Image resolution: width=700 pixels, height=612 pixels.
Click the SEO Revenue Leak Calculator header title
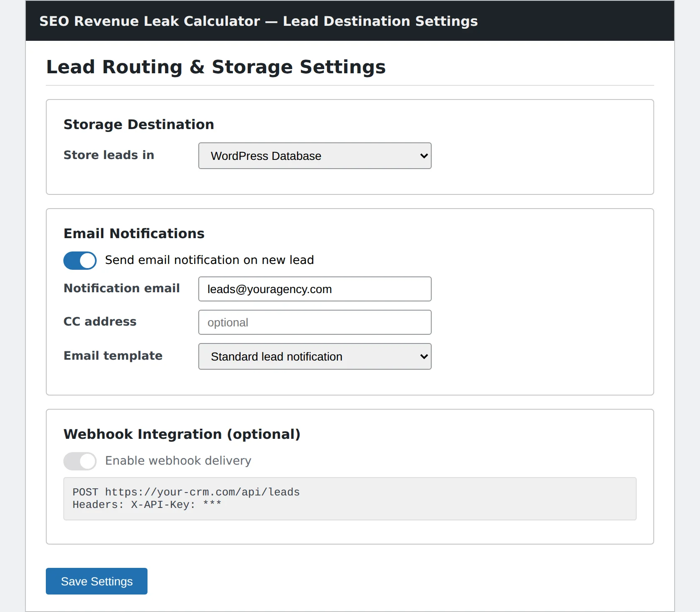pyautogui.click(x=258, y=21)
